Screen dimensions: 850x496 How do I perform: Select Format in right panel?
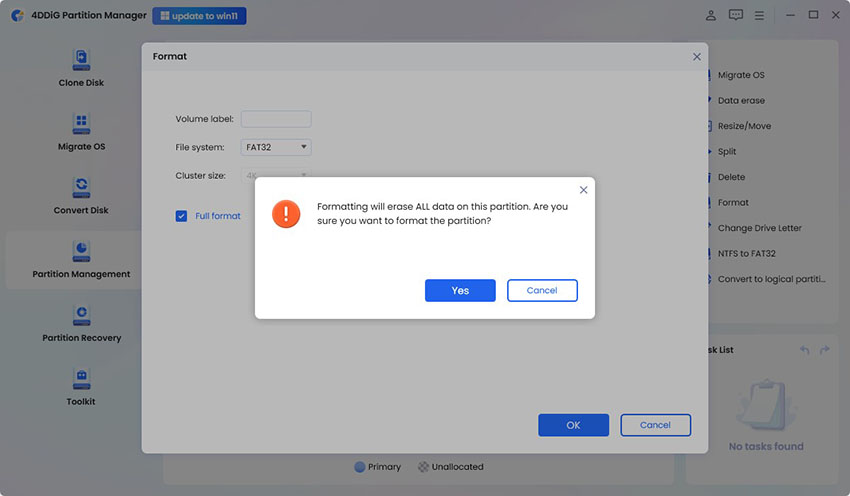(x=733, y=202)
